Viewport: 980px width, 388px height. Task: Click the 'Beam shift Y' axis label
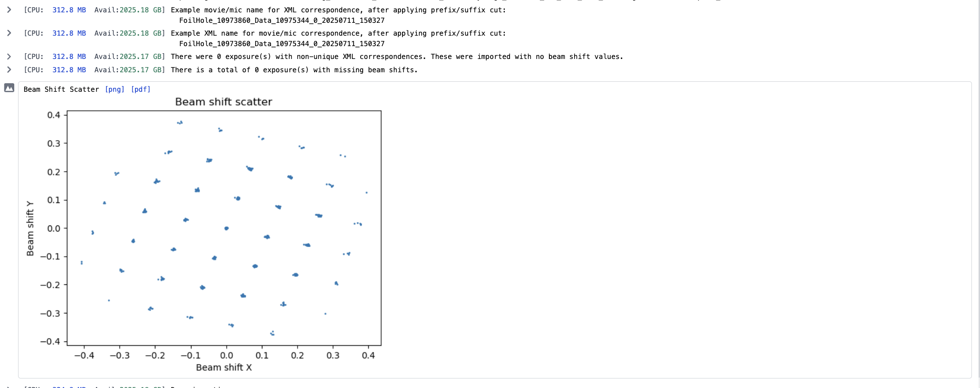coord(30,228)
